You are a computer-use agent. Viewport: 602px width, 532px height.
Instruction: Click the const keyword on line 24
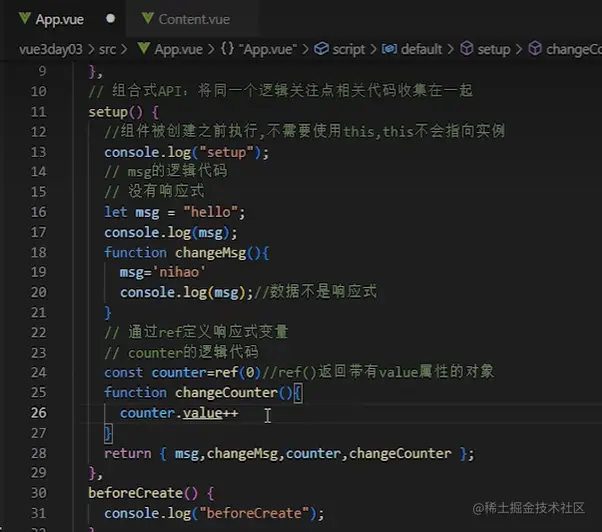(x=123, y=372)
